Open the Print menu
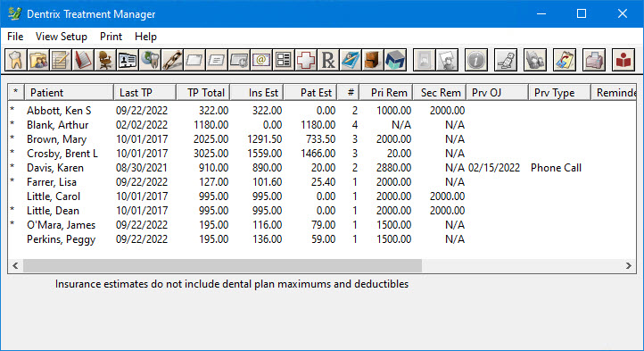644x351 pixels. 111,37
